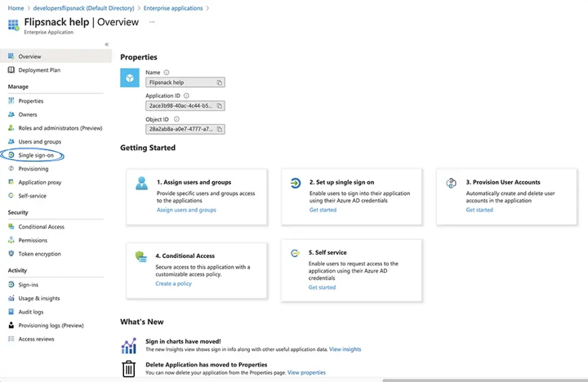Open developersflipsnack (Default Directory) breadcrumb
588x382 pixels.
click(83, 8)
